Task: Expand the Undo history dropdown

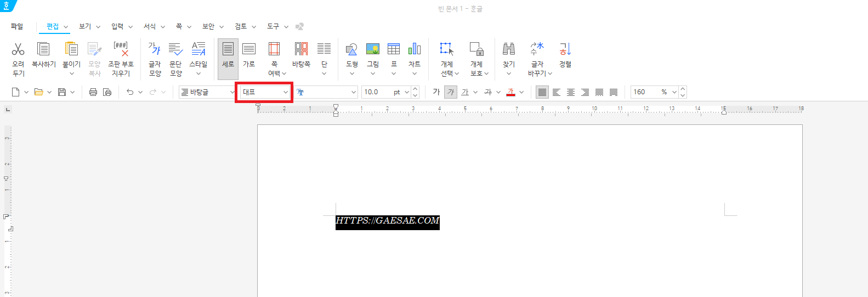Action: 140,92
